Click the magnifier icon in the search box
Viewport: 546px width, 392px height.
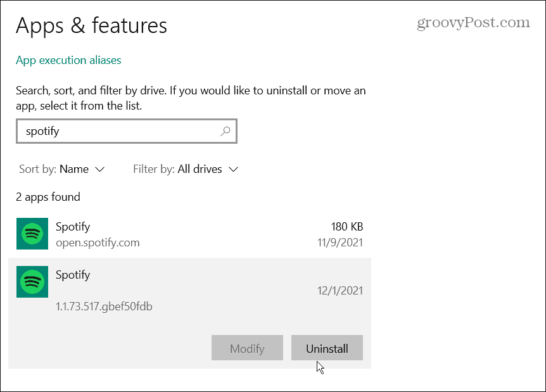pyautogui.click(x=225, y=132)
